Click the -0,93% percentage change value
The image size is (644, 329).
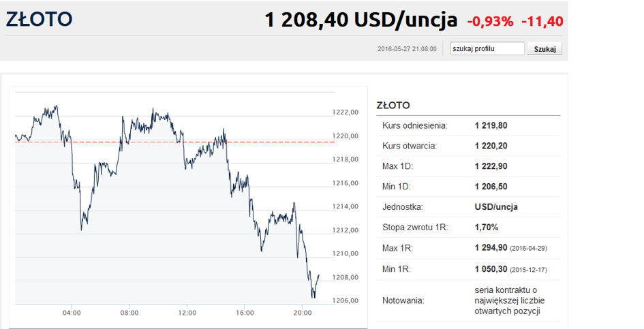click(x=490, y=21)
